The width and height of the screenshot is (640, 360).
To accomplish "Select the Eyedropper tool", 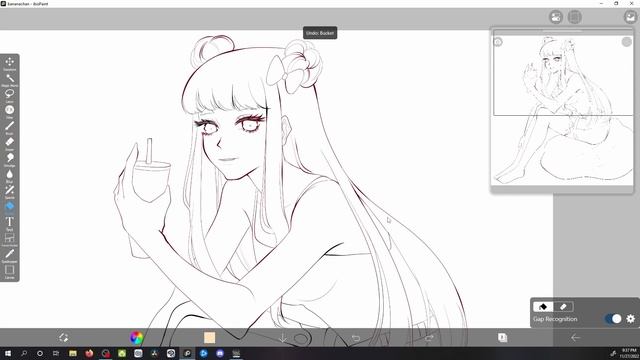I will [x=9, y=255].
